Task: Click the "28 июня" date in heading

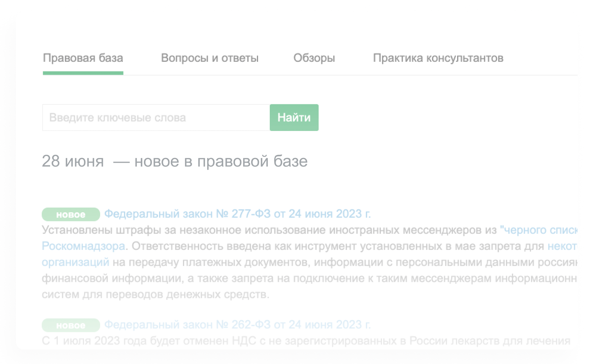Action: tap(73, 161)
